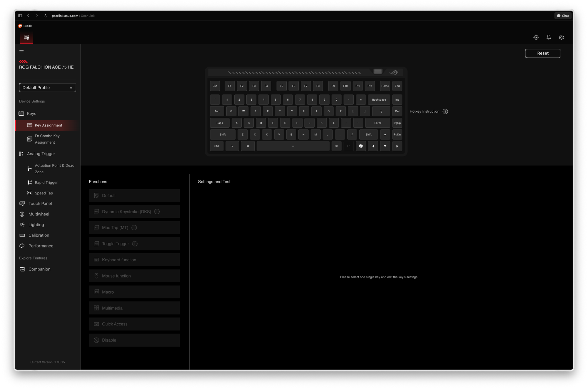Click the Calibration icon in the sidebar

22,235
